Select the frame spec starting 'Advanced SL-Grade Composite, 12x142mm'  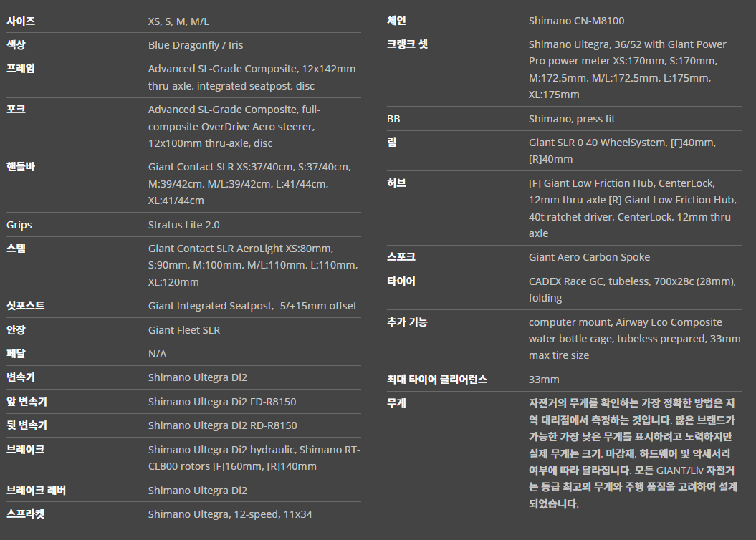pos(252,77)
